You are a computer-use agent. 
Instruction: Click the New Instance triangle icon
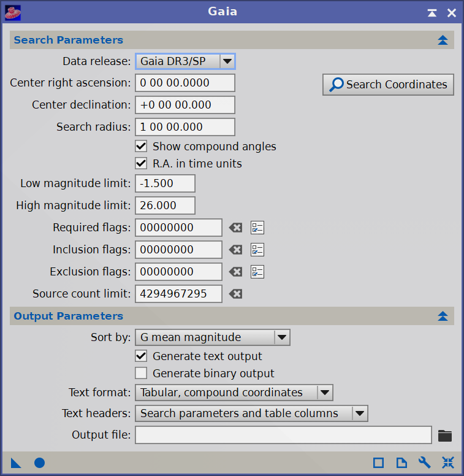[x=16, y=463]
